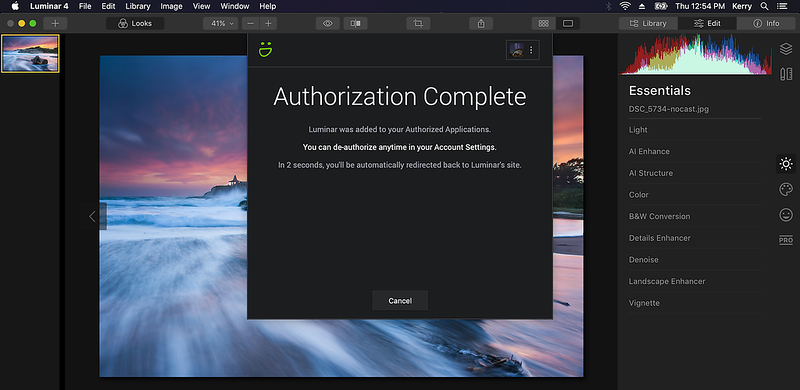The width and height of the screenshot is (800, 390).
Task: Open the 41% zoom level dropdown
Action: [220, 23]
